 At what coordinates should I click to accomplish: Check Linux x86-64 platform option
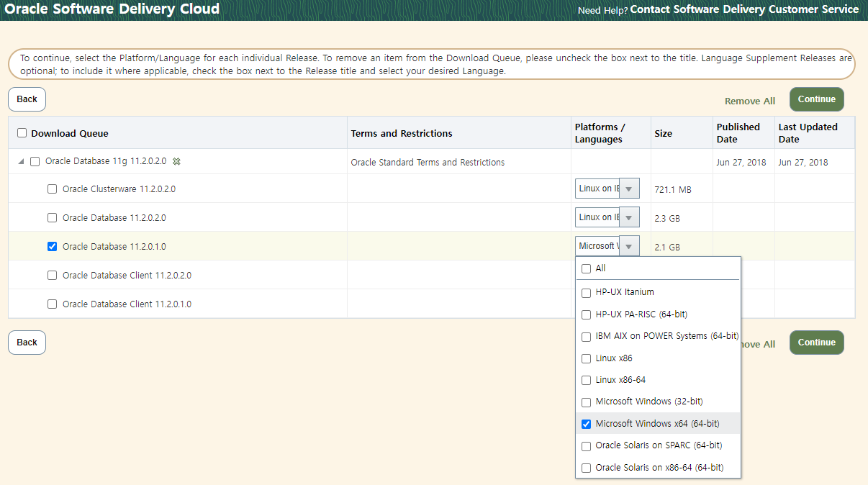click(x=586, y=380)
